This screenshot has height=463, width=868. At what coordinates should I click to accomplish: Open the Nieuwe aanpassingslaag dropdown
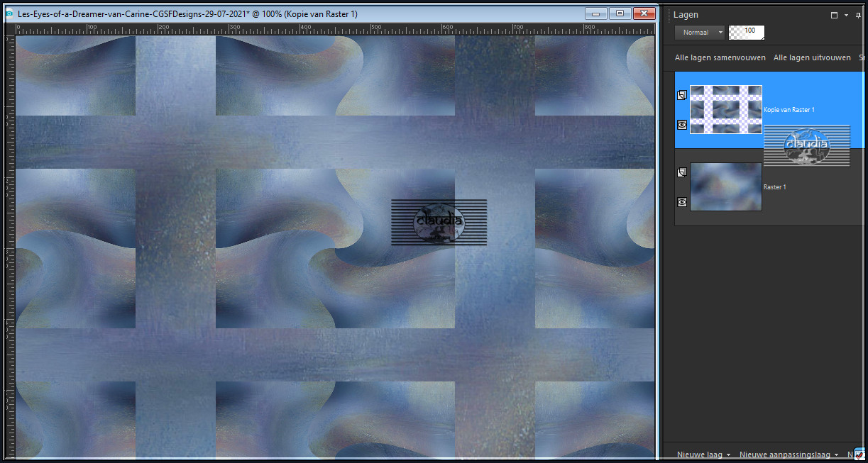[789, 454]
